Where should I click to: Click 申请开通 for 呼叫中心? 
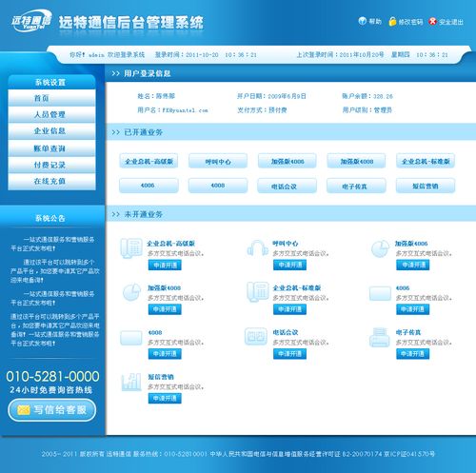click(290, 265)
